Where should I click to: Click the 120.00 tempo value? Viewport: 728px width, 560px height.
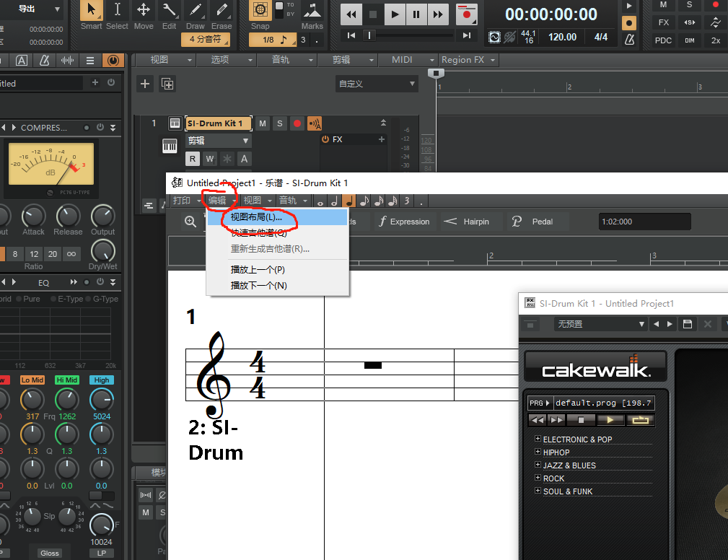point(562,37)
